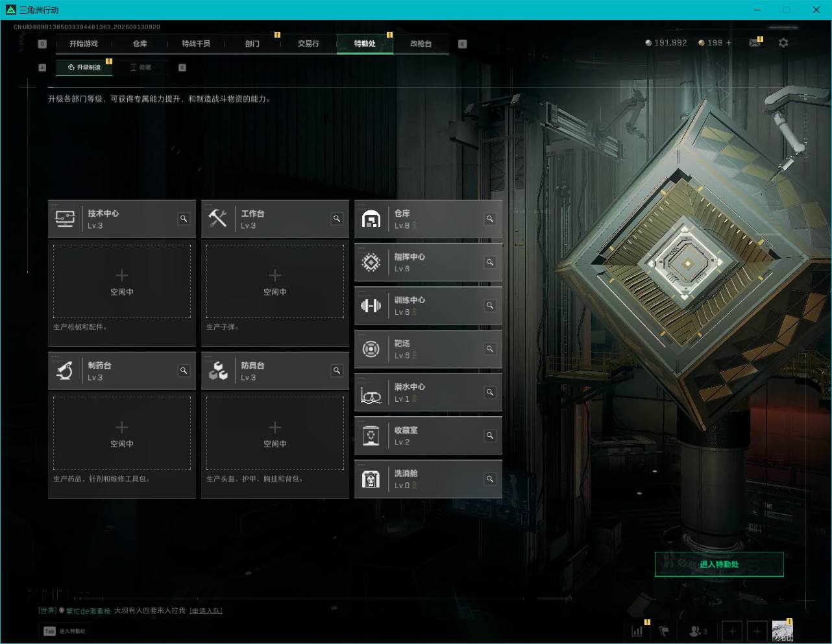Add production in 工作台 idle slot

coord(275,281)
